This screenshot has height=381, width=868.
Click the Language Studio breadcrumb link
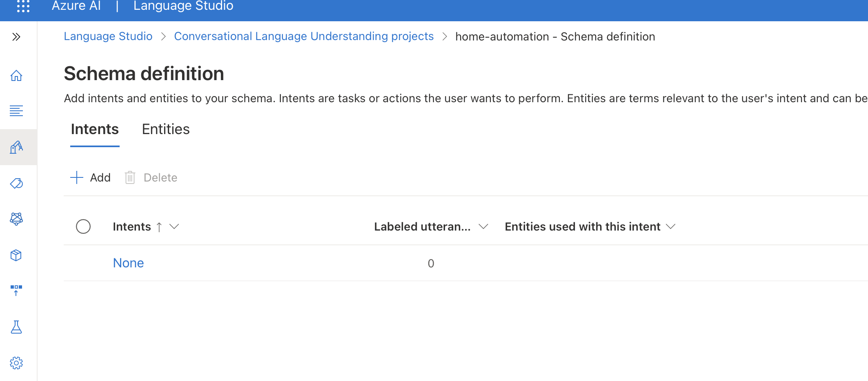coord(108,36)
